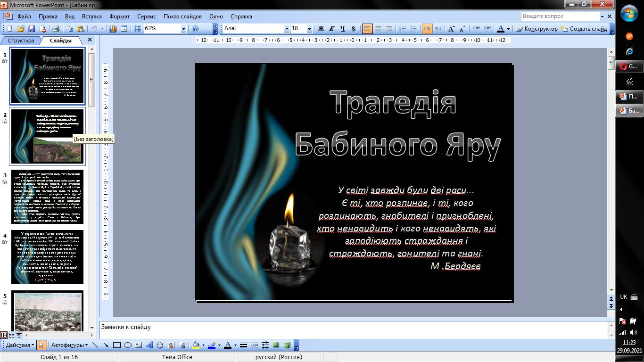Select slide 3 thumbnail in panel
The height and width of the screenshot is (362, 644).
[x=47, y=197]
